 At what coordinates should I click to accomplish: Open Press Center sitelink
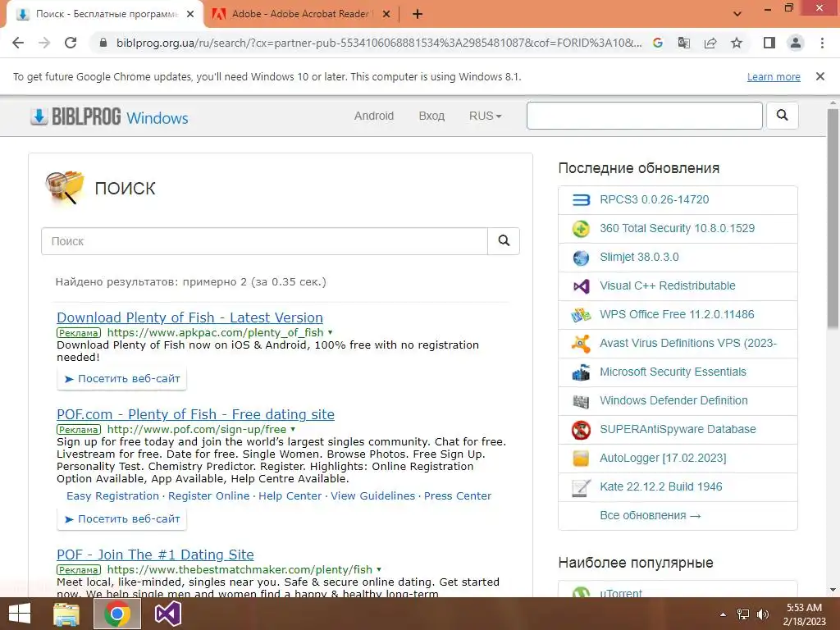(x=458, y=496)
